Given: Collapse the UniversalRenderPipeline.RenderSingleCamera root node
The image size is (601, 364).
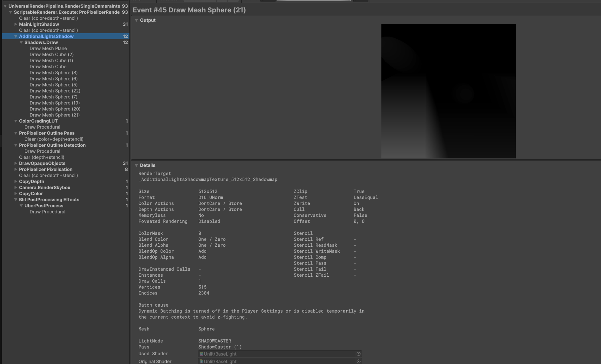Looking at the screenshot, I should click(x=5, y=6).
